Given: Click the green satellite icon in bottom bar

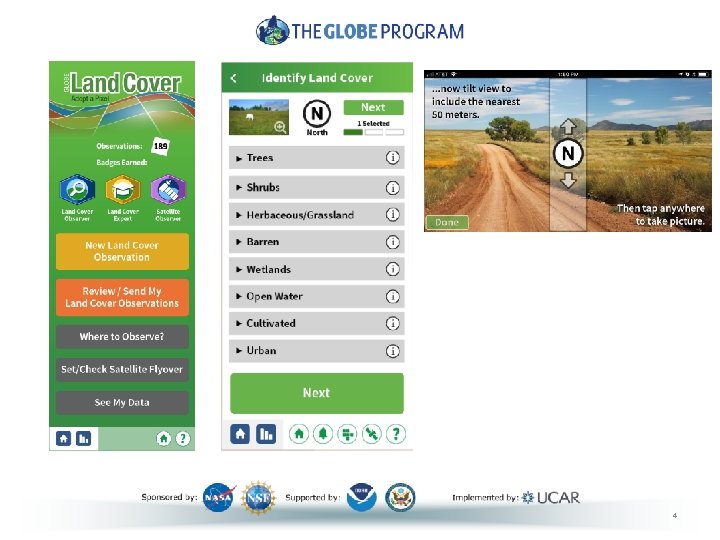Looking at the screenshot, I should (371, 434).
